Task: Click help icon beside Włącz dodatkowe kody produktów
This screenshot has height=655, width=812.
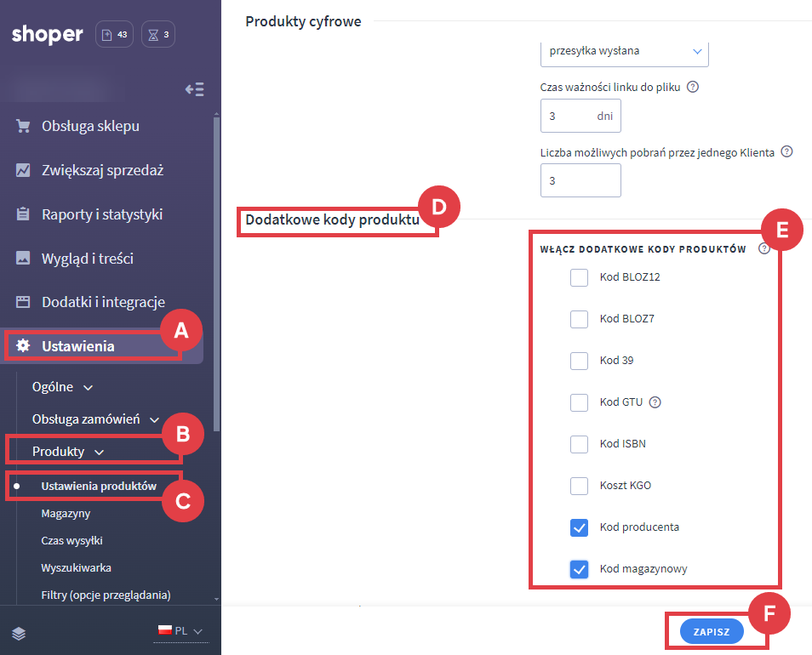Action: [763, 249]
